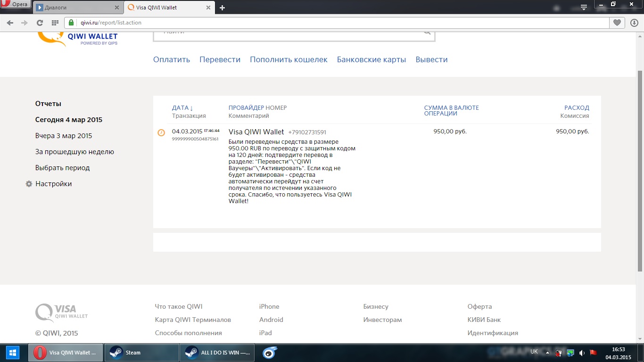Image resolution: width=644 pixels, height=362 pixels.
Task: Open the tab list menu
Action: pyautogui.click(x=584, y=8)
